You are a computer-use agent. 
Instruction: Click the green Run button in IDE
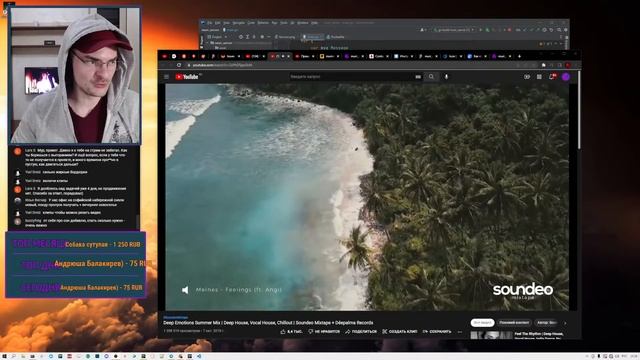click(x=481, y=30)
